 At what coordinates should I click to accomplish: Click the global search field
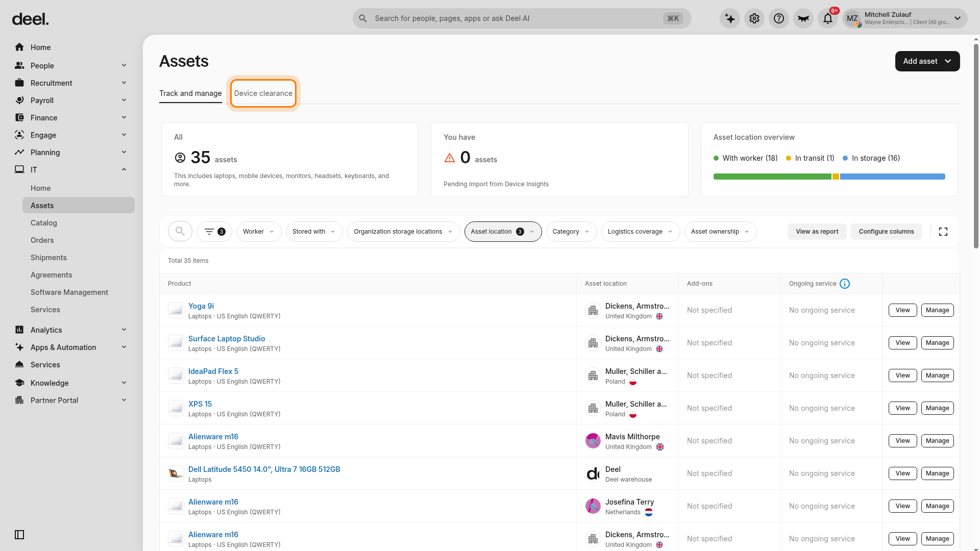(x=522, y=18)
